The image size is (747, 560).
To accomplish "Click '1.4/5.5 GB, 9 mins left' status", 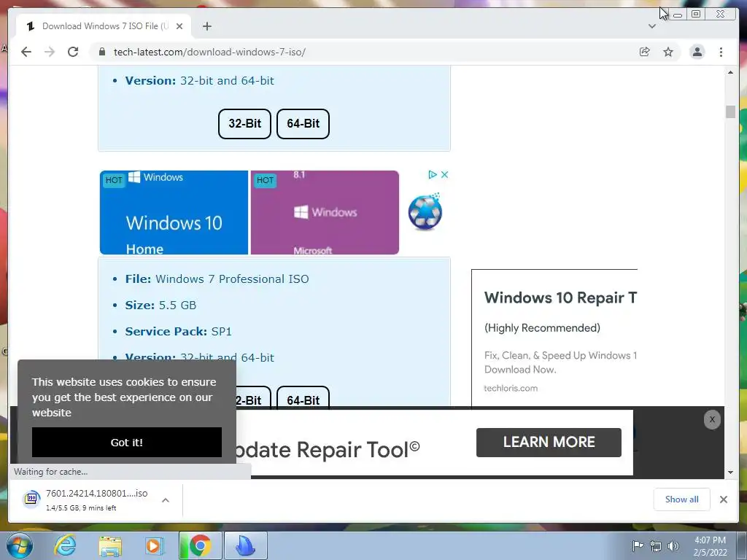I will [81, 508].
